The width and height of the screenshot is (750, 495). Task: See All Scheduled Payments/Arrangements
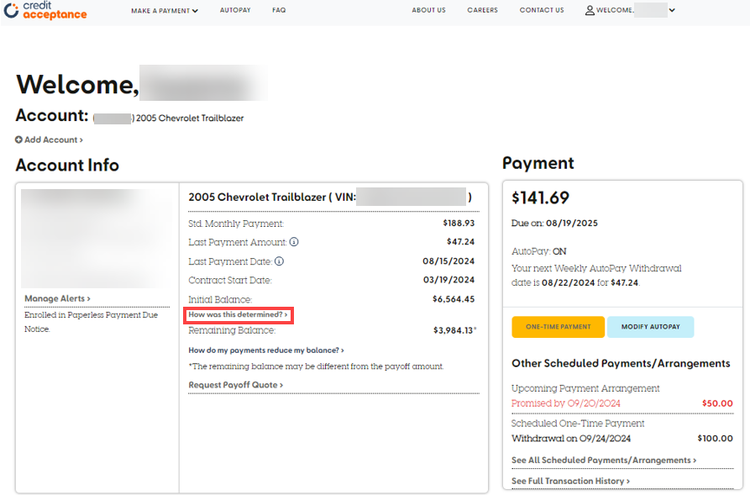click(603, 460)
